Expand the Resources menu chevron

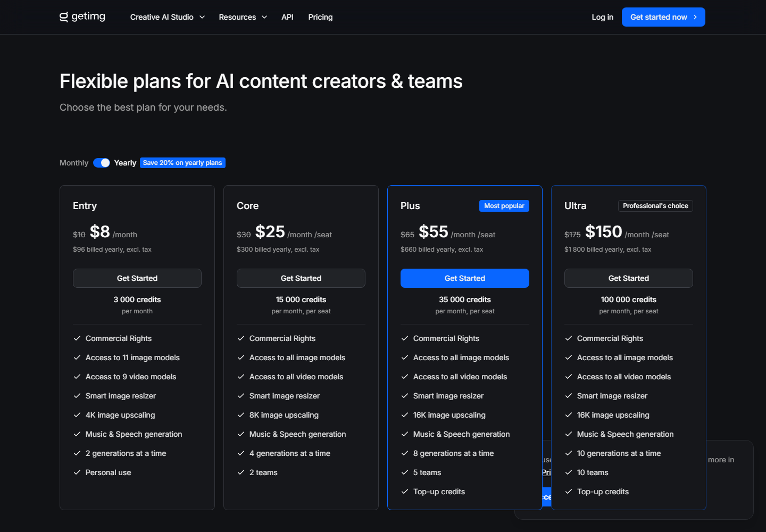264,17
